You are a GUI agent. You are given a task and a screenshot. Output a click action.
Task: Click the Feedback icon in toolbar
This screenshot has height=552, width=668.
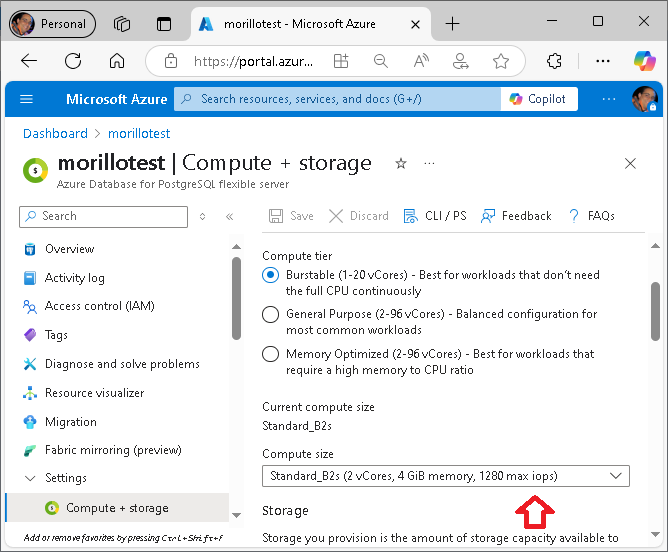click(488, 216)
